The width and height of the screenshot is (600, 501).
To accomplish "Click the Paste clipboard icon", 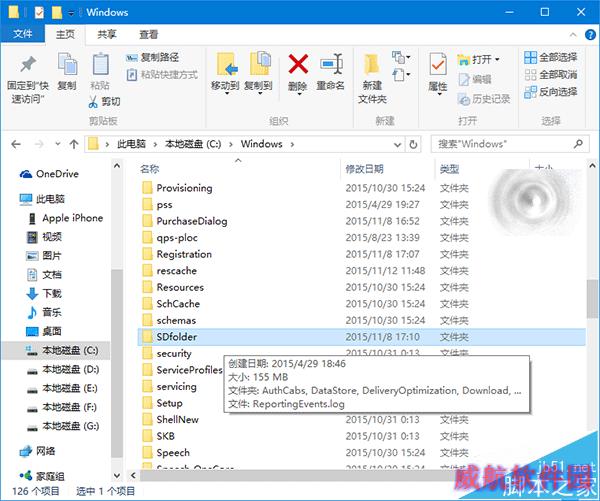I will (100, 64).
